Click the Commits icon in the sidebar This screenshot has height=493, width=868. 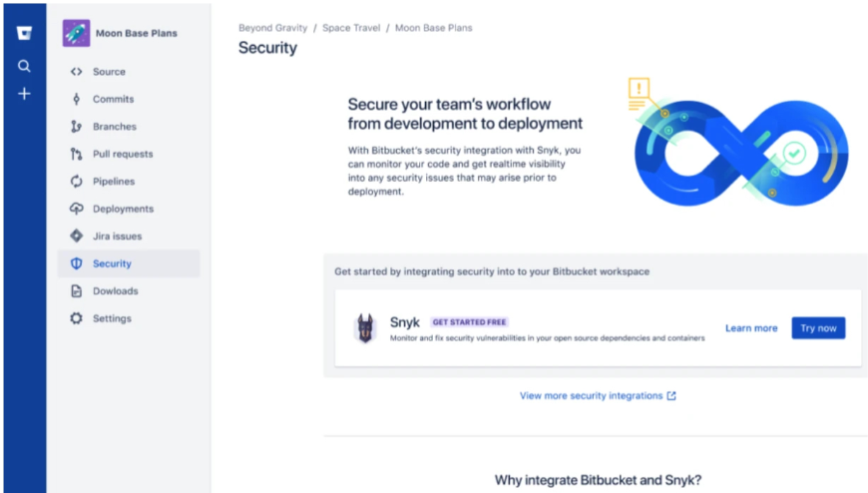(76, 99)
